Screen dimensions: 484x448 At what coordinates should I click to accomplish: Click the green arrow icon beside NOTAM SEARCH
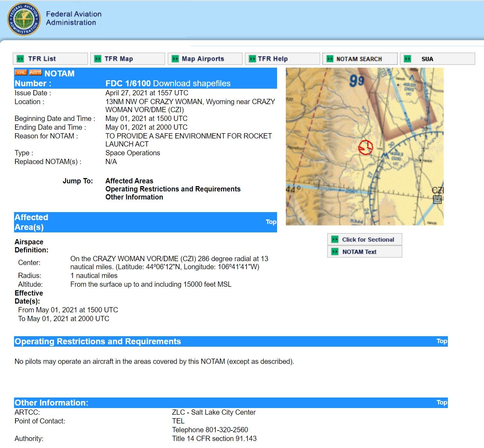tap(330, 59)
